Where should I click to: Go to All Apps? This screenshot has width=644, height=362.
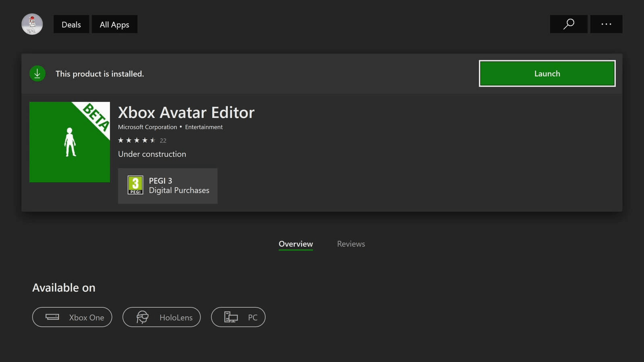point(114,24)
